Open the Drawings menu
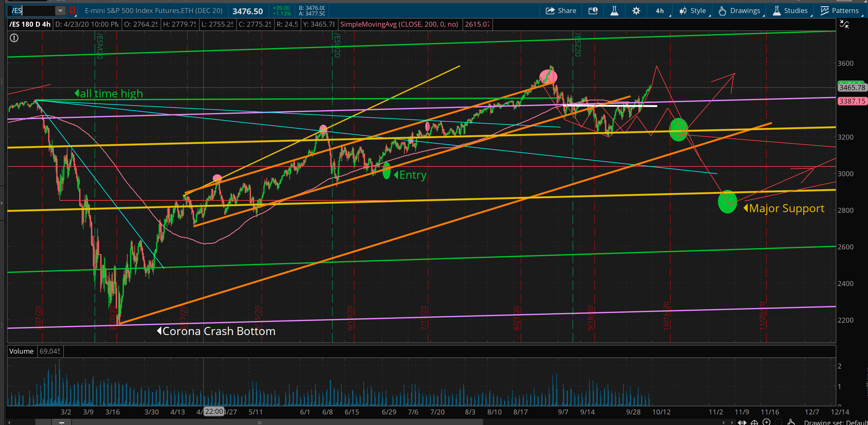Image resolution: width=868 pixels, height=425 pixels. [x=740, y=11]
